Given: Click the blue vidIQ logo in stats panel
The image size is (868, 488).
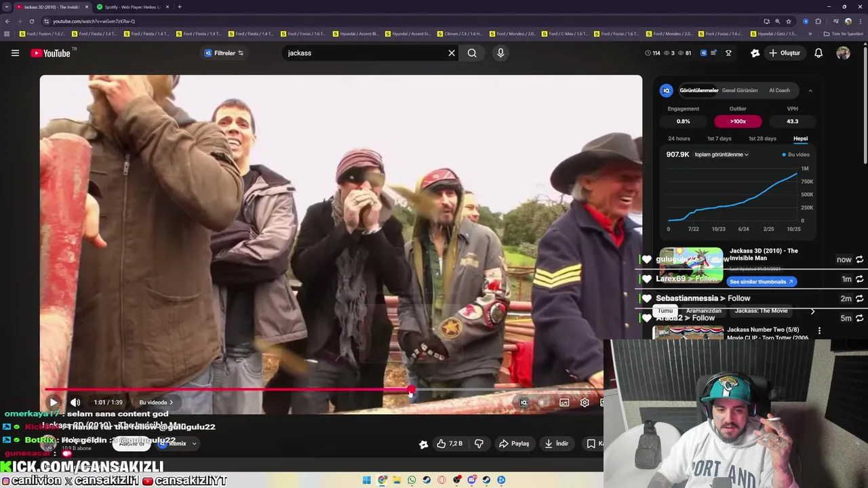Looking at the screenshot, I should 667,90.
